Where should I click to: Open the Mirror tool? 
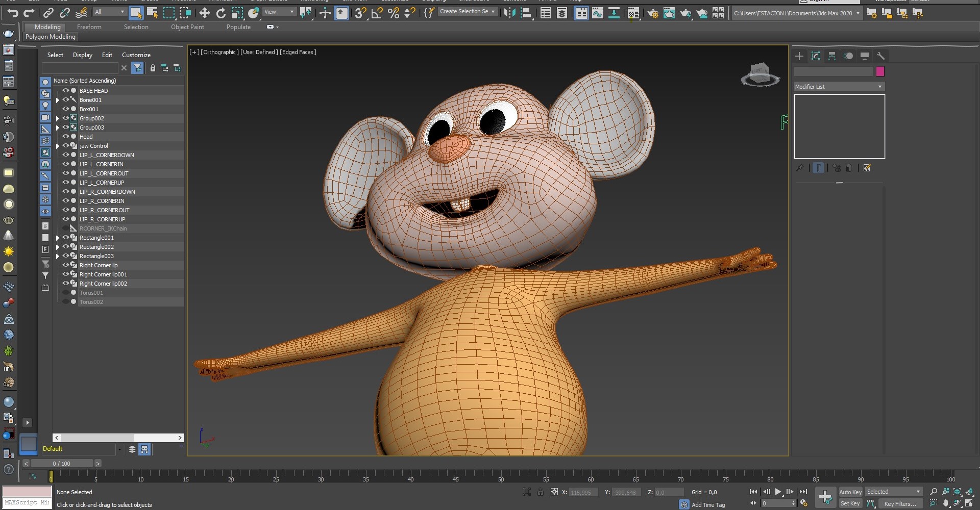(509, 13)
